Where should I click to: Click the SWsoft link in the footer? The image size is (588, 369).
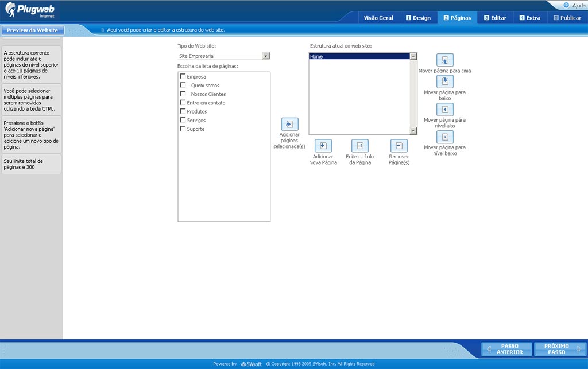coord(252,364)
